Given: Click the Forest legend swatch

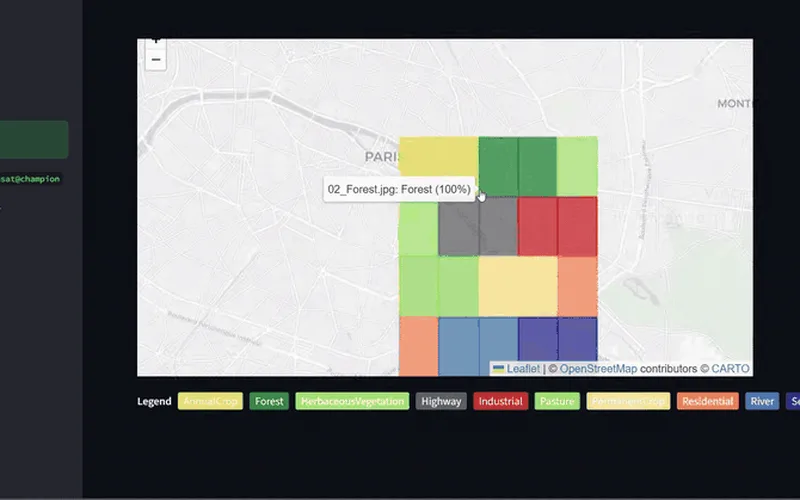Looking at the screenshot, I should point(269,401).
